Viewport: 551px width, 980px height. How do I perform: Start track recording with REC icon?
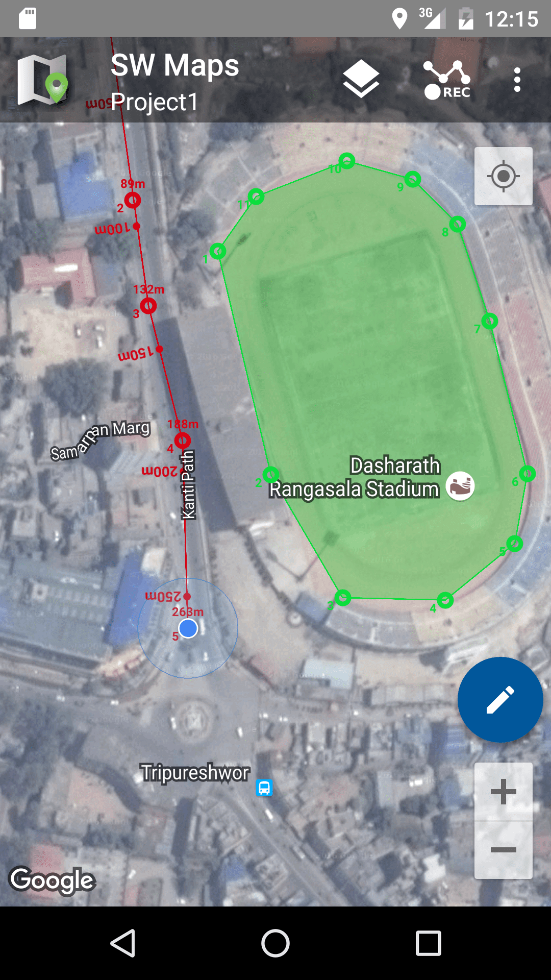(447, 80)
